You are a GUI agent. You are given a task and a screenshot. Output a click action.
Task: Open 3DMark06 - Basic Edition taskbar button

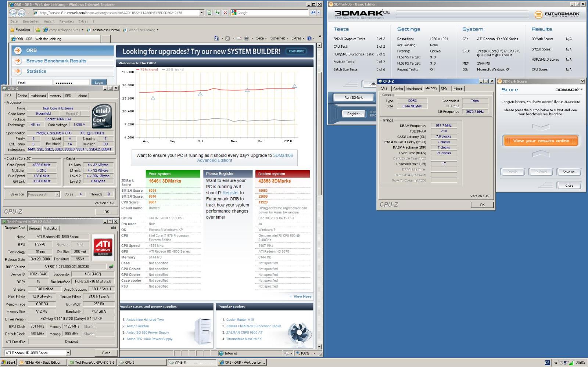[42, 362]
